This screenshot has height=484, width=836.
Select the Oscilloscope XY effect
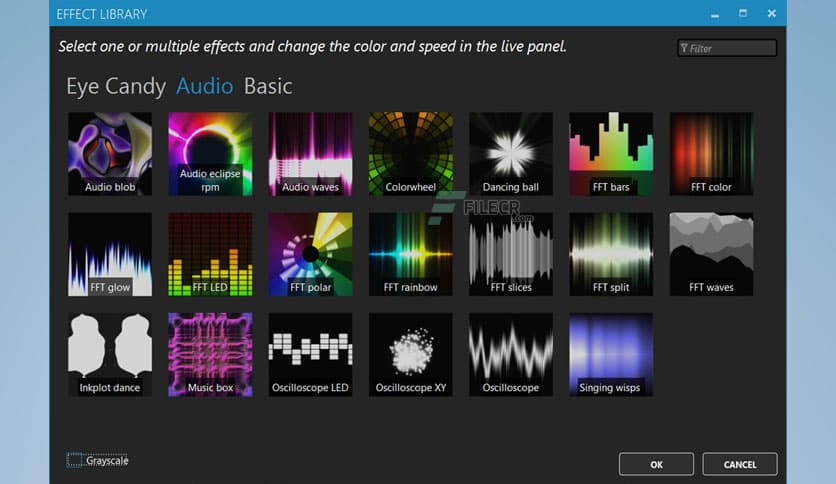pos(410,354)
